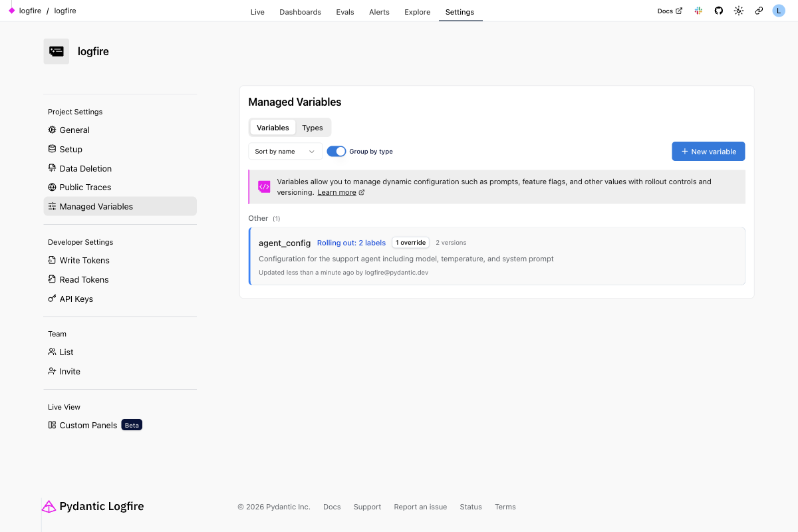Open Write Tokens settings
798x532 pixels.
pos(84,261)
